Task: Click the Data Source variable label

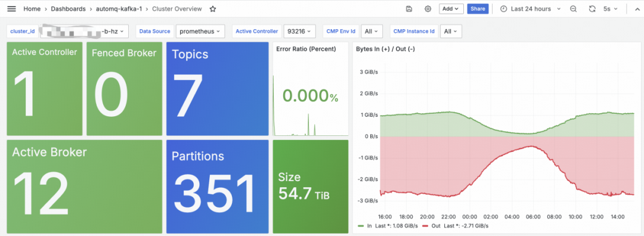Action: click(x=155, y=31)
